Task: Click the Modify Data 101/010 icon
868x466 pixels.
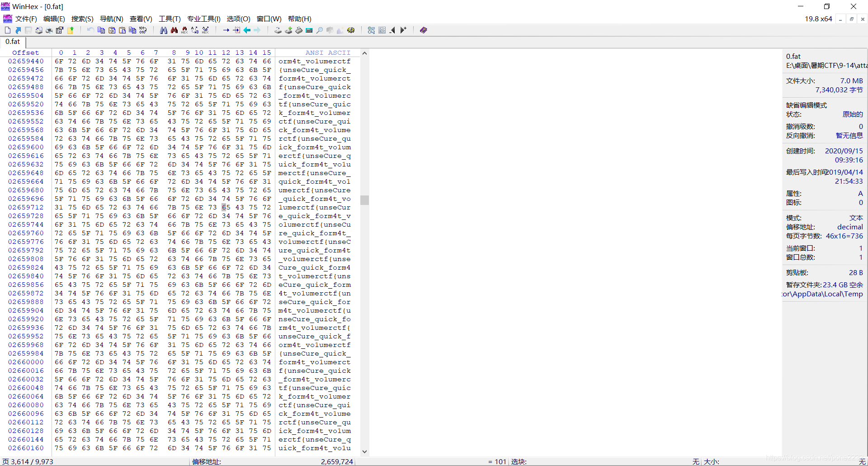Action: click(x=143, y=30)
